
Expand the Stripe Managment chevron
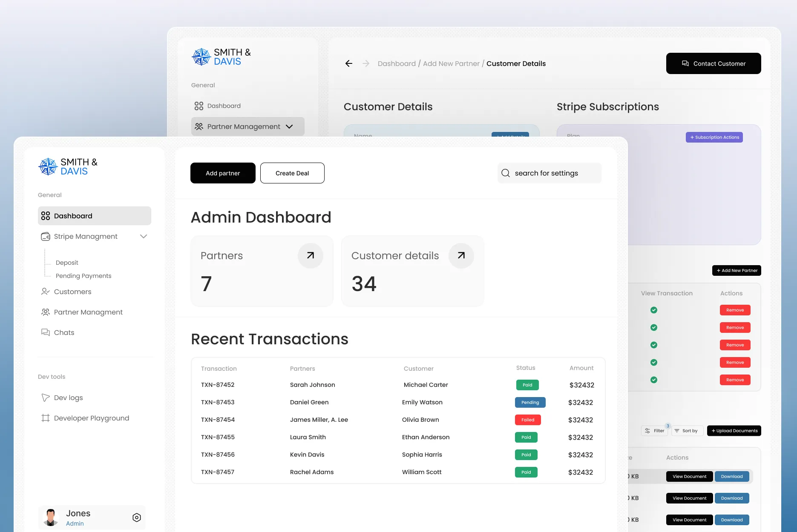pos(144,236)
